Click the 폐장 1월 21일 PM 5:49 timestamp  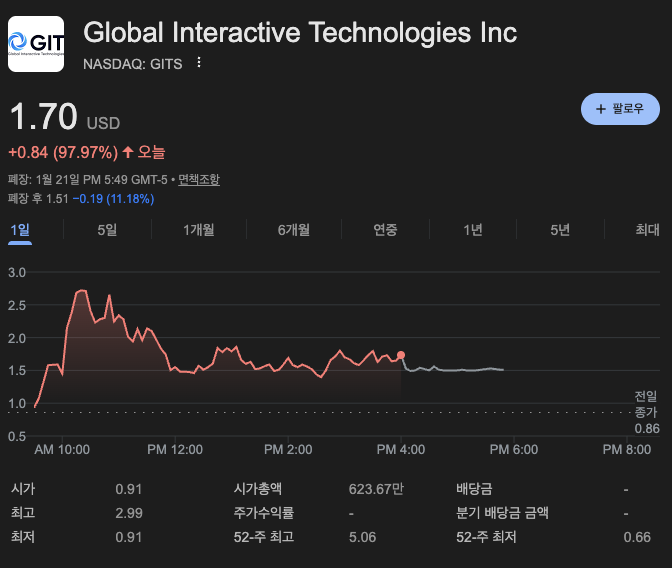pyautogui.click(x=87, y=179)
